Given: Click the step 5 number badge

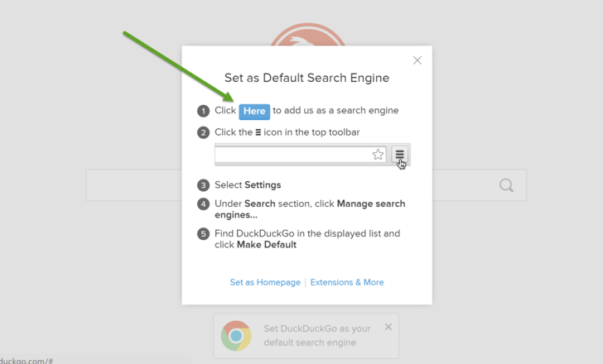Looking at the screenshot, I should (203, 234).
